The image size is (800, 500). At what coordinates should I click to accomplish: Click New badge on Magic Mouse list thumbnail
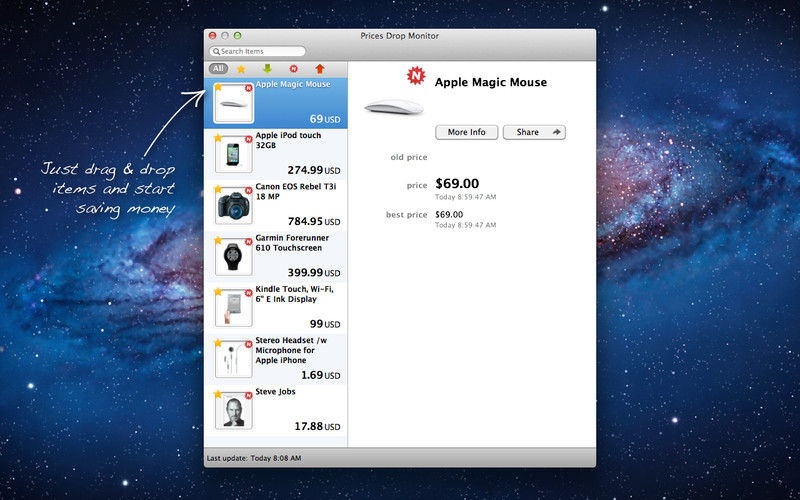point(248,88)
